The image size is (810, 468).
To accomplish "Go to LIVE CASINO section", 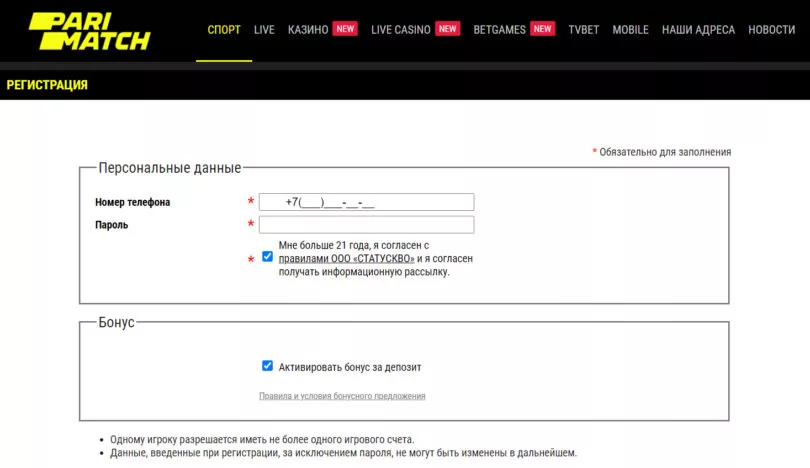I will coord(400,30).
